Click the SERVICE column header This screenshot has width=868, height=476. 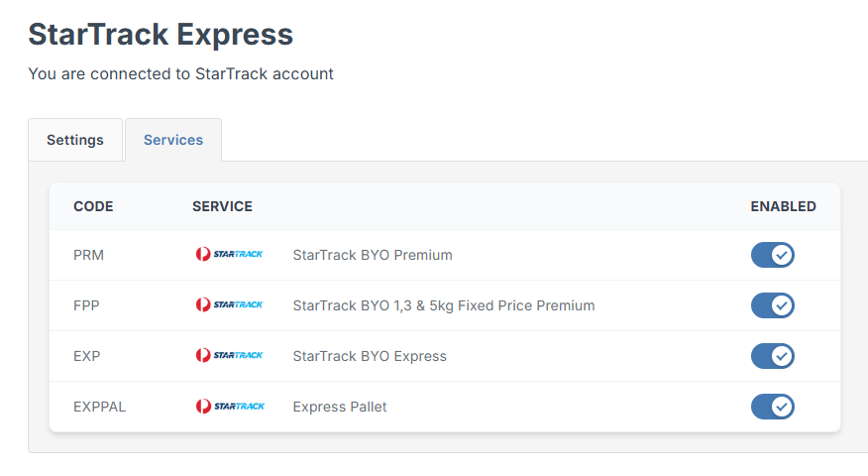click(222, 206)
